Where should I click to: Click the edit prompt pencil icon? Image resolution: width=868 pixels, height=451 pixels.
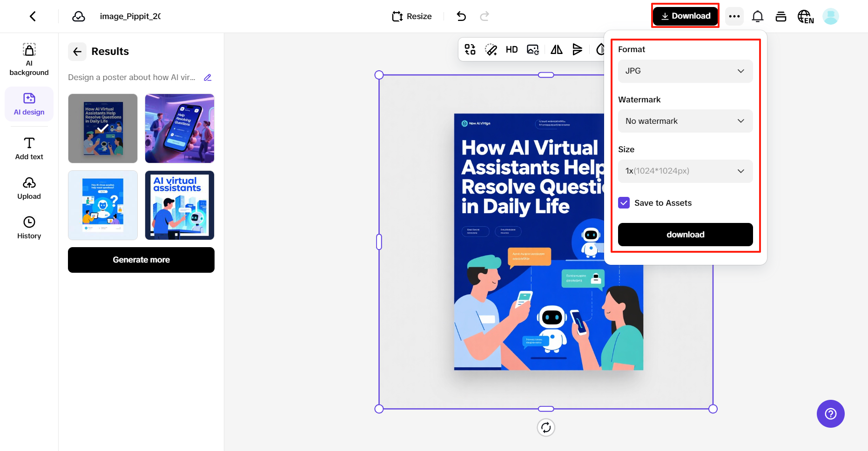[x=208, y=78]
